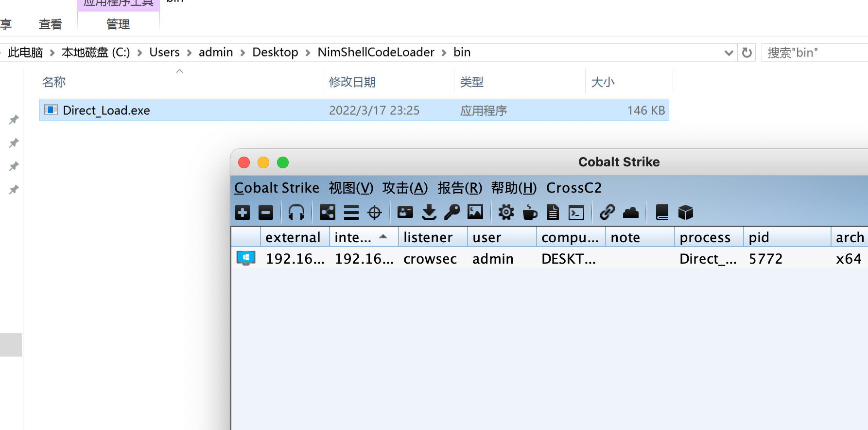Sort files by the 大小 column header
The width and height of the screenshot is (868, 430).
point(629,82)
